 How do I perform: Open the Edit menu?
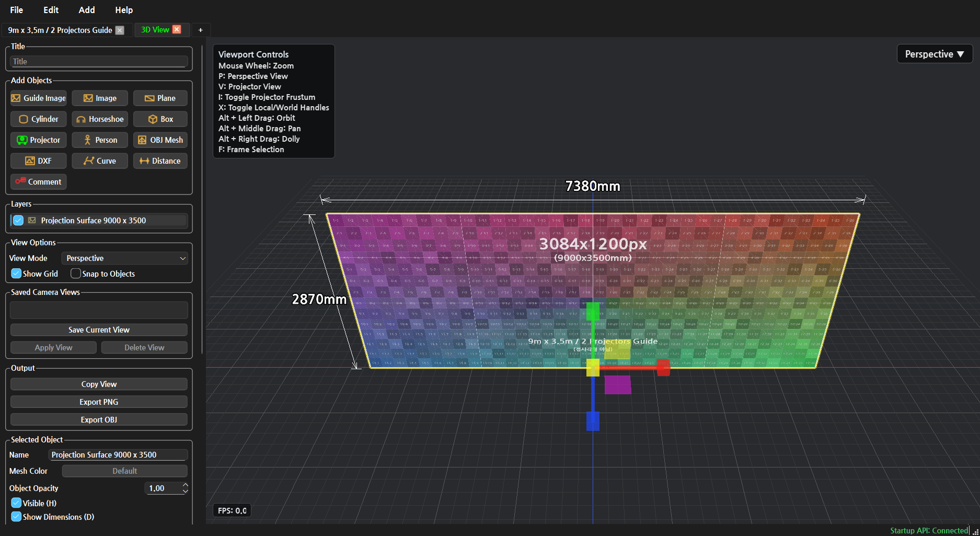coord(51,10)
